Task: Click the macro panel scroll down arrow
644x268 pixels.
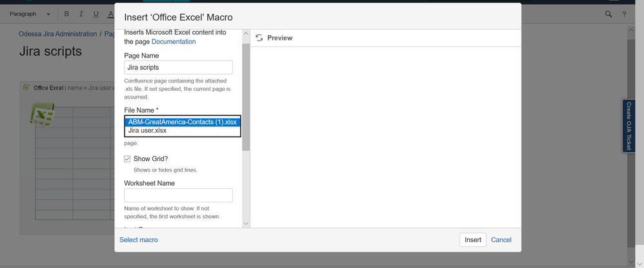Action: [246, 224]
